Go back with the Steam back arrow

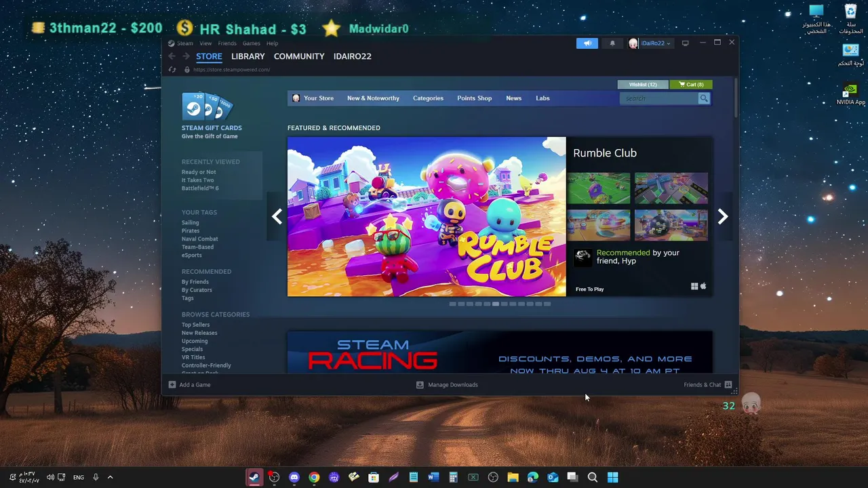[x=172, y=56]
